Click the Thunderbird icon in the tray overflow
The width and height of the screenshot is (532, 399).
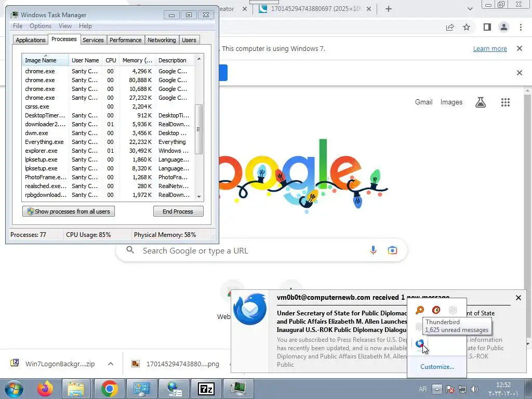point(420,343)
